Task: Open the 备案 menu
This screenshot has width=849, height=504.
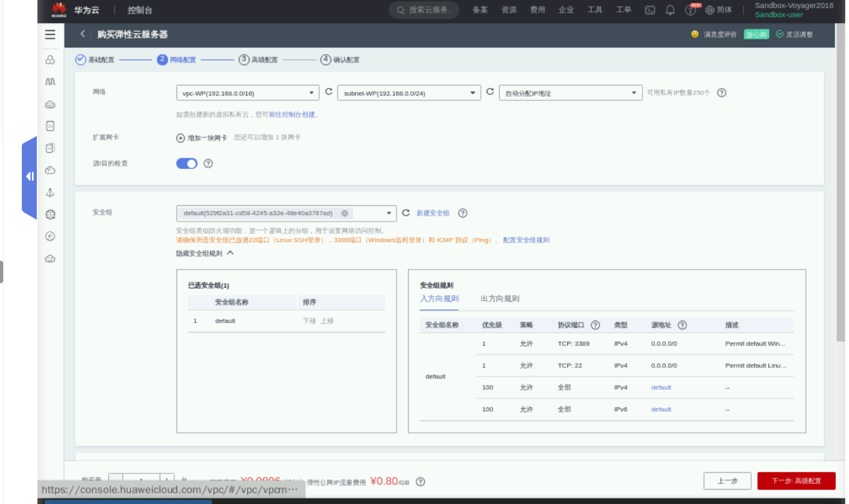Action: 480,10
